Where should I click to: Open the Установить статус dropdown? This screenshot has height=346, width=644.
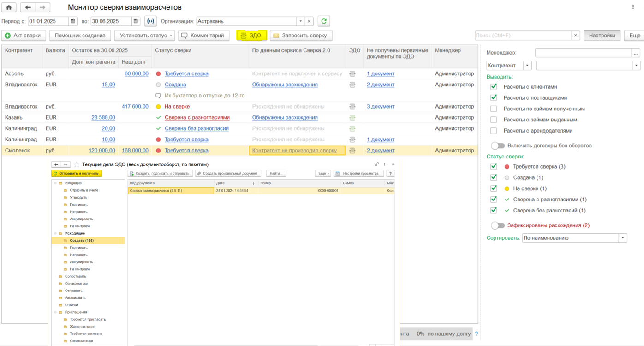144,36
